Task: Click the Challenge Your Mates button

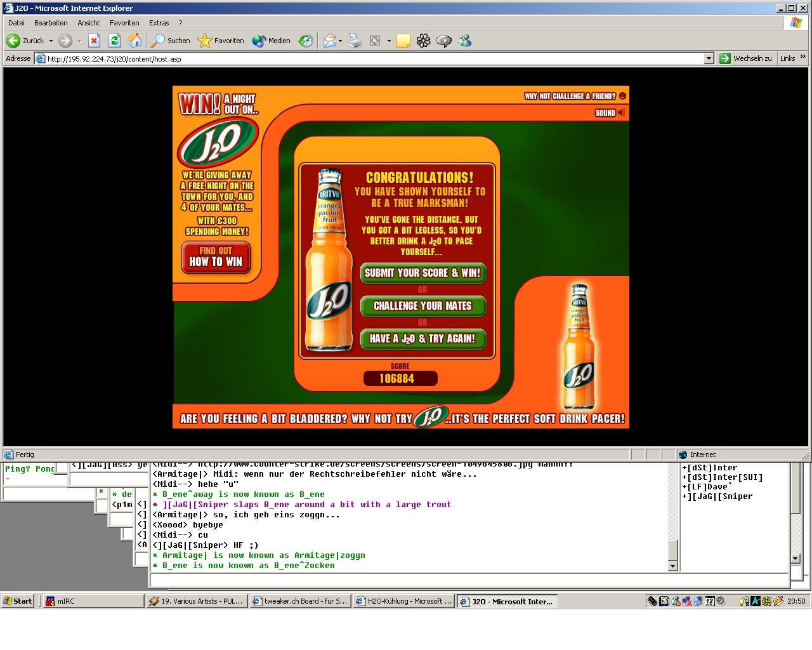Action: tap(422, 306)
